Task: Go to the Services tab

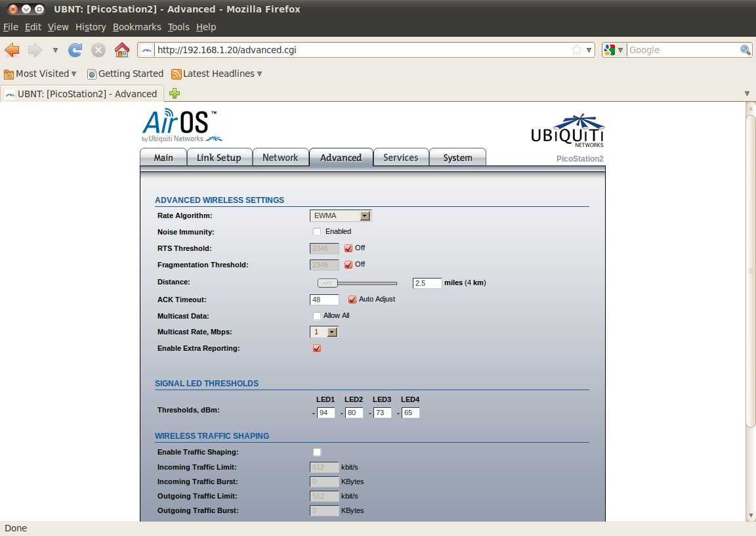Action: (x=401, y=158)
